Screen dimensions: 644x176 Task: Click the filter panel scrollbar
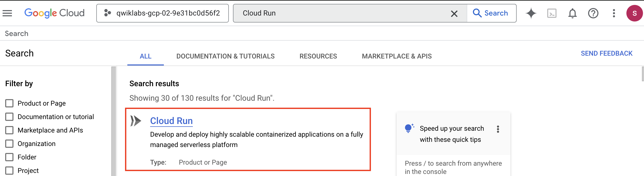pos(114,121)
